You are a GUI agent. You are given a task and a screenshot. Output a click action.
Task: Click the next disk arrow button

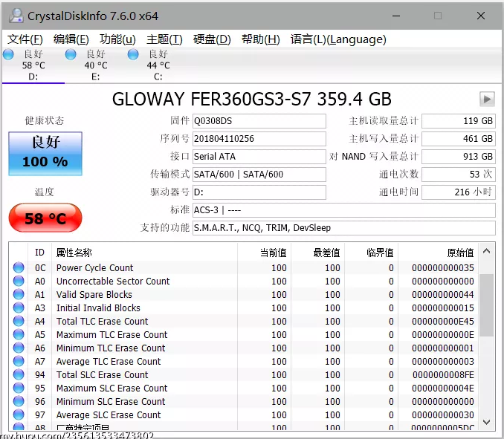click(487, 99)
